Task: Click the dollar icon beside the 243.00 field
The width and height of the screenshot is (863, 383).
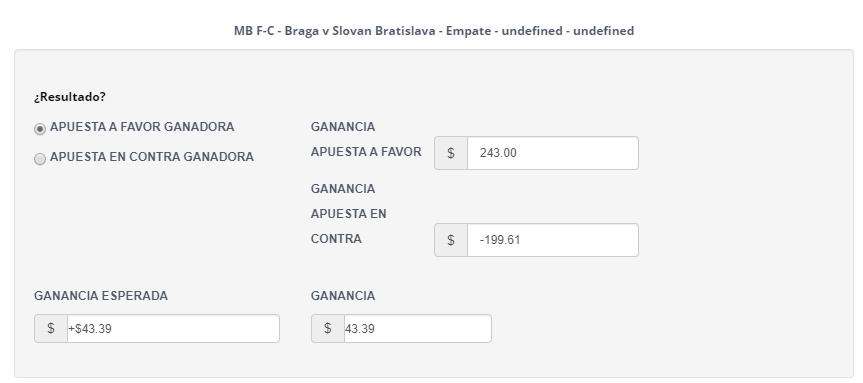Action: click(451, 153)
